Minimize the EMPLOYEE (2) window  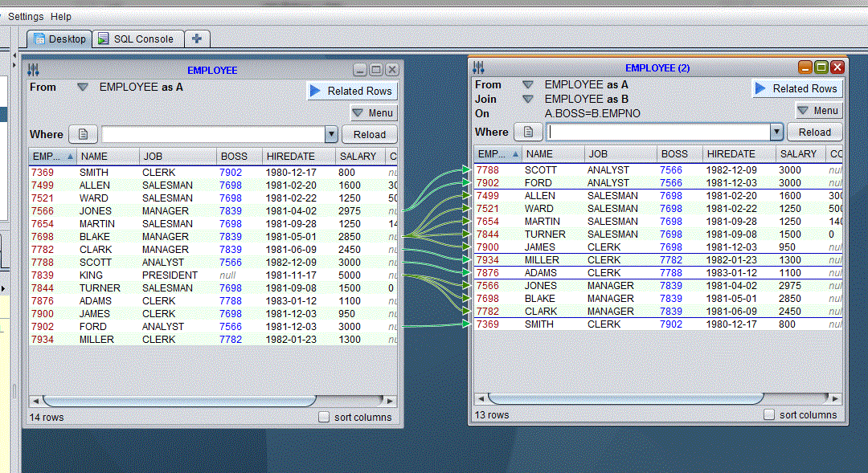[x=805, y=67]
